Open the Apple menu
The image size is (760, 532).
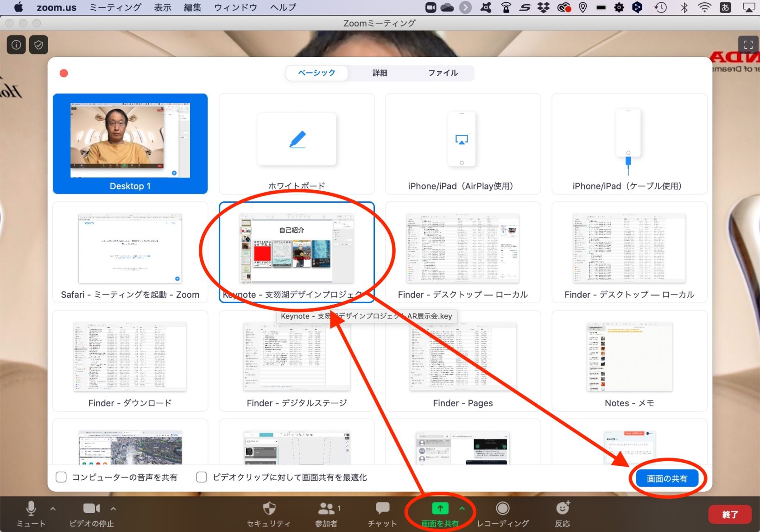pos(19,7)
